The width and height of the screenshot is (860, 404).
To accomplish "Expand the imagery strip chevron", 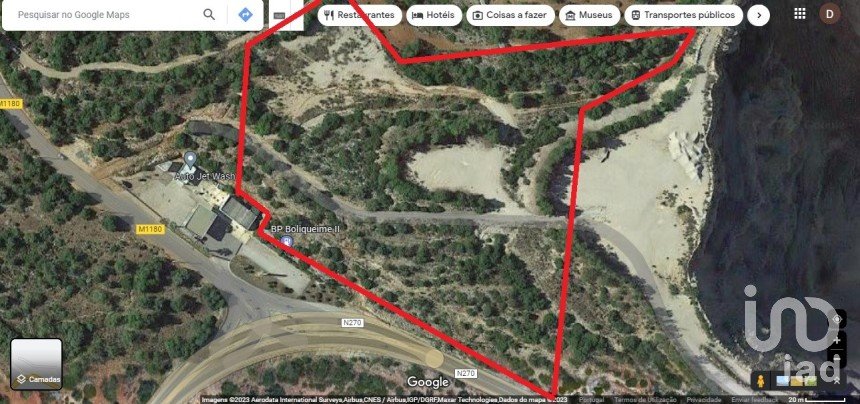I will 836,379.
